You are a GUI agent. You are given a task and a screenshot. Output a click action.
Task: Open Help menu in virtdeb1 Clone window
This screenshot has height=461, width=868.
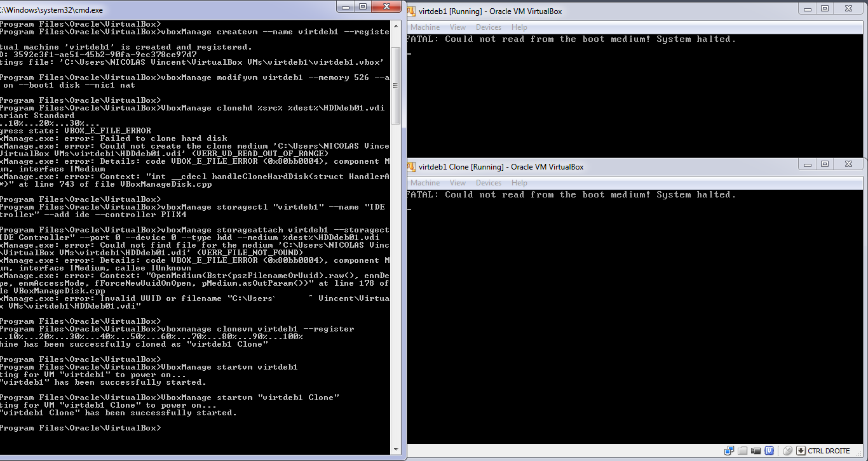click(x=519, y=183)
